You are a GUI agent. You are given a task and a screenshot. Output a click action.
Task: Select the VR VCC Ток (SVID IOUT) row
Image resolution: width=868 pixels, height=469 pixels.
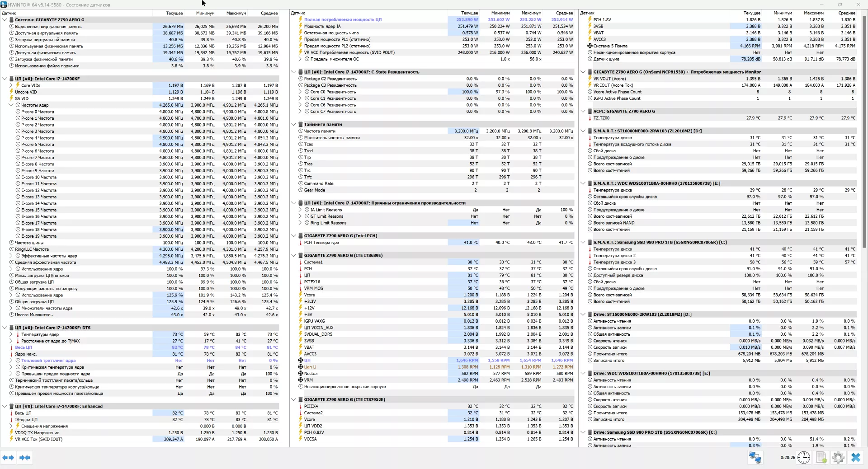140,439
